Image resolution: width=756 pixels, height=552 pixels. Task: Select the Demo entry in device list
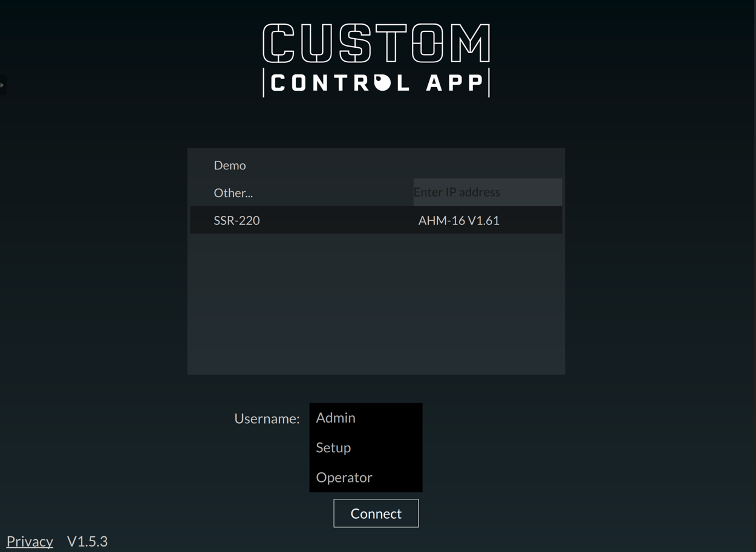click(x=230, y=165)
